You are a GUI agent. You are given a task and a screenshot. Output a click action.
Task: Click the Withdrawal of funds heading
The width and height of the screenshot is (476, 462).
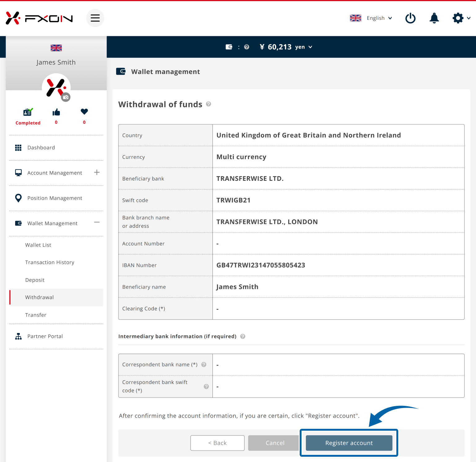[x=160, y=104]
